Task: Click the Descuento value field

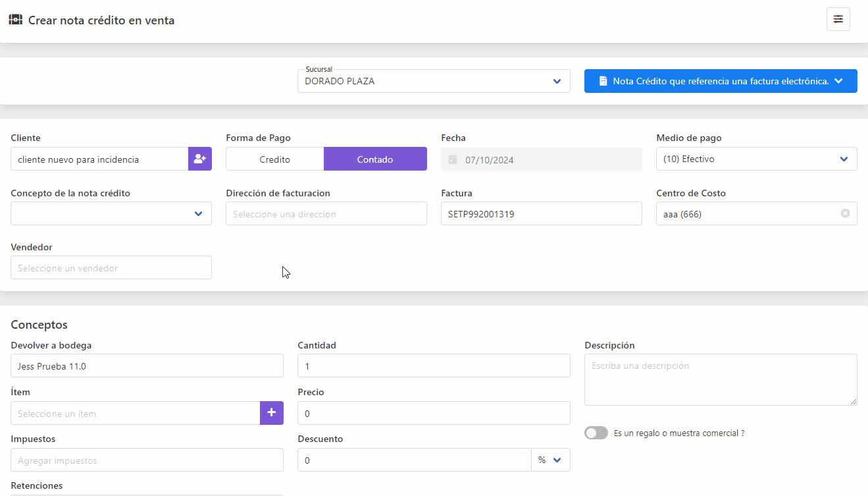Action: (x=415, y=460)
